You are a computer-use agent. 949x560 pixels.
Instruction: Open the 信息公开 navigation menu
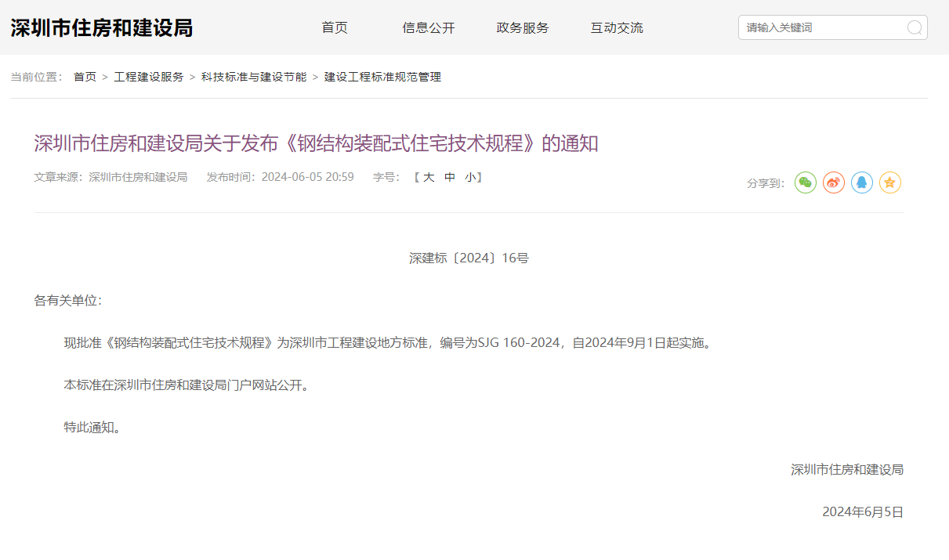(429, 27)
